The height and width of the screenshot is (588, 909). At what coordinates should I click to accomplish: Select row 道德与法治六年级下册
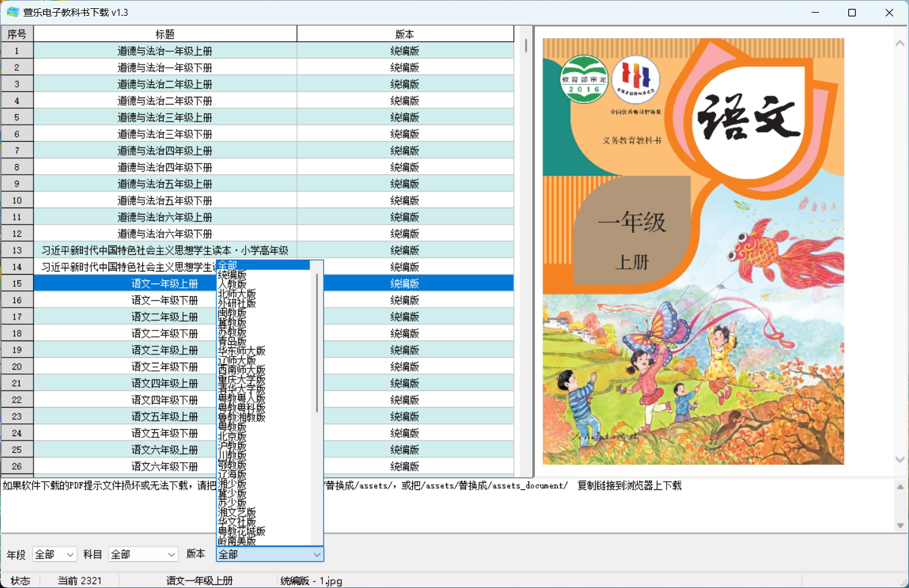165,234
